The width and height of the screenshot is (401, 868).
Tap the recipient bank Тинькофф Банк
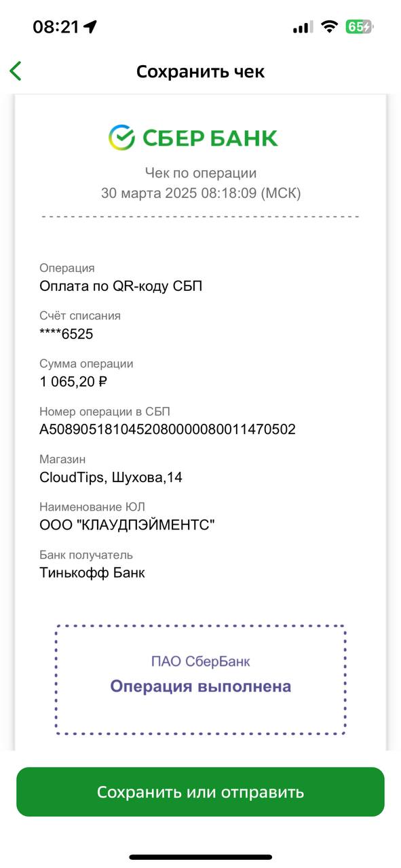(92, 573)
